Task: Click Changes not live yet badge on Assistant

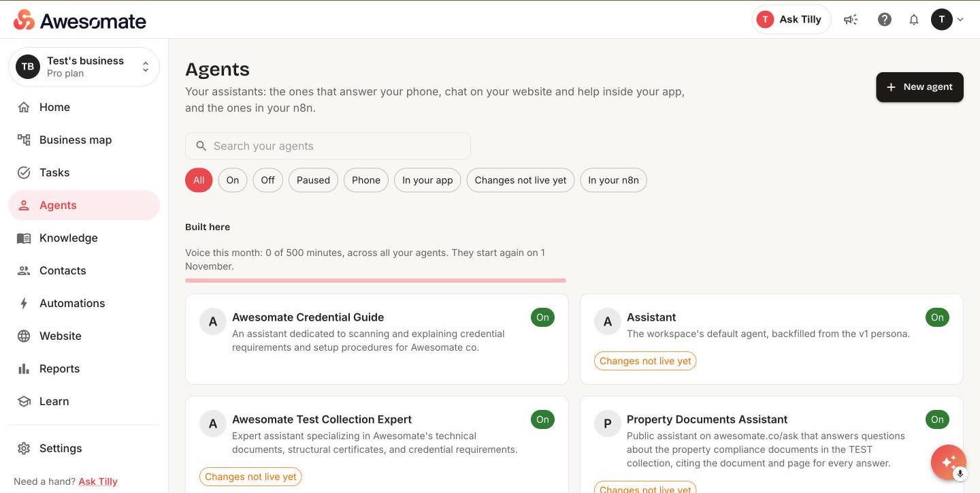Action: 645,361
